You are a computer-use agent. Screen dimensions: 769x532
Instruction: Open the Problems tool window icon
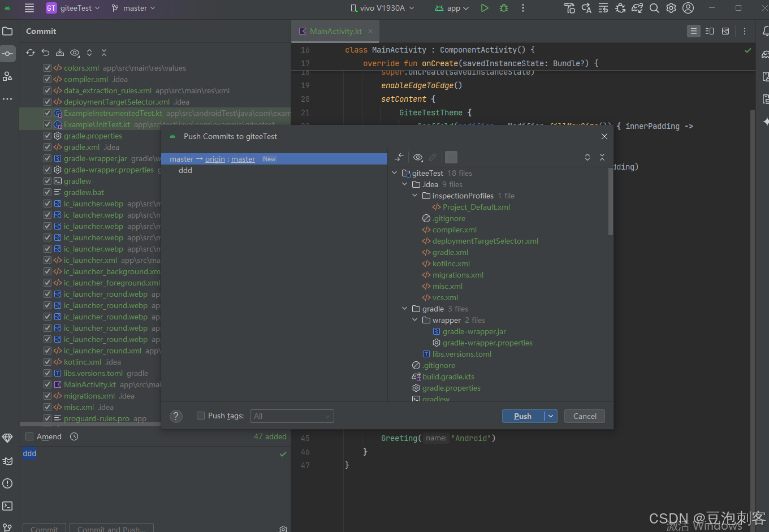(7, 483)
